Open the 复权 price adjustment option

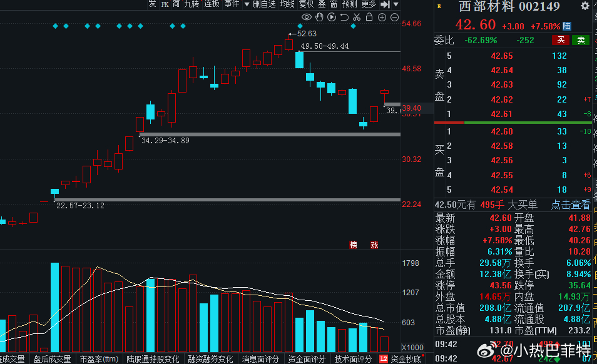(307, 4)
